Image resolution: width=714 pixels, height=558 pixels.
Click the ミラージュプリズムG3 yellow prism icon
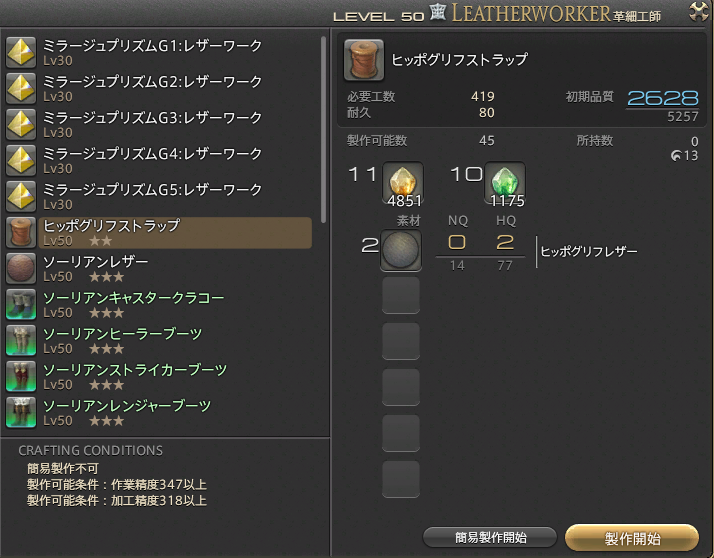tap(21, 124)
